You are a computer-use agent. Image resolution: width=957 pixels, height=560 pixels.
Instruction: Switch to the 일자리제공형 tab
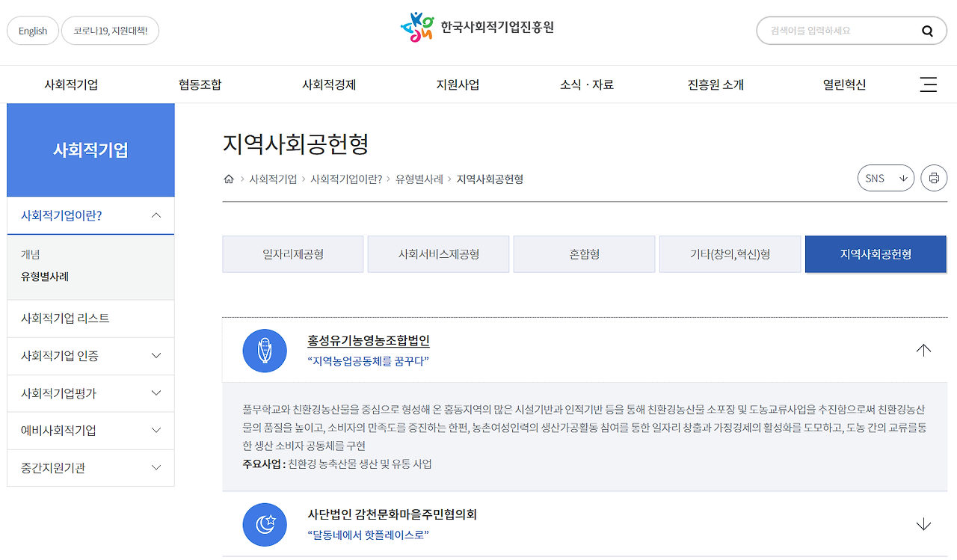click(292, 254)
